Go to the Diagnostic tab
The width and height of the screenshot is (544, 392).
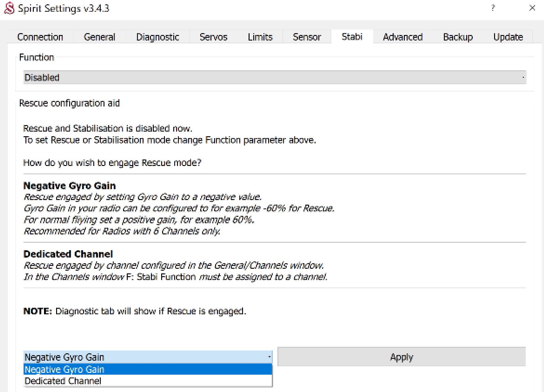pyautogui.click(x=157, y=37)
